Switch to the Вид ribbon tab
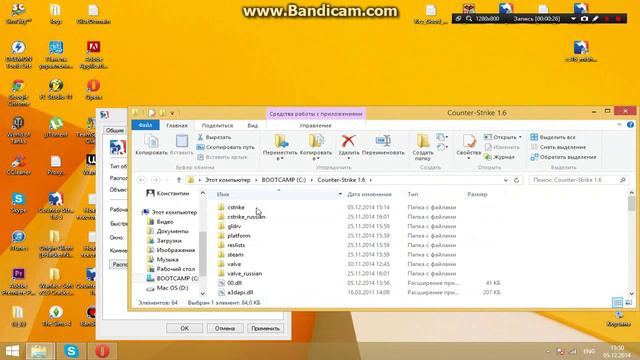This screenshot has height=360, width=640. pos(253,125)
